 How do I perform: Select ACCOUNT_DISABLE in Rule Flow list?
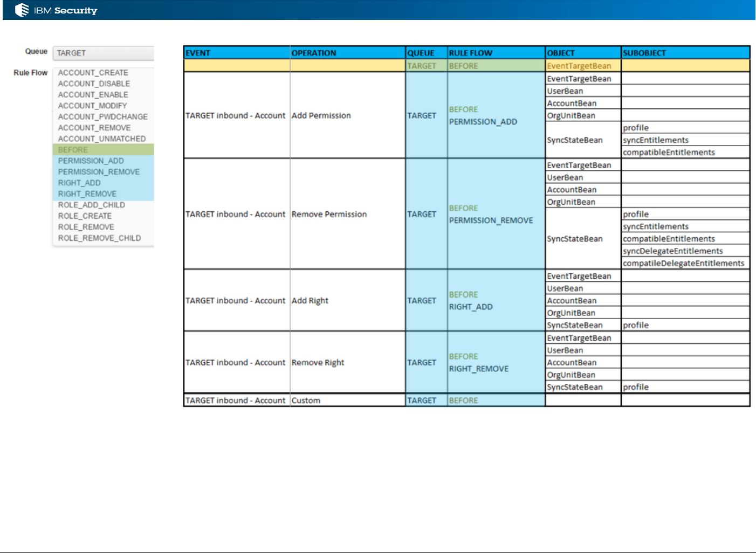[103, 84]
